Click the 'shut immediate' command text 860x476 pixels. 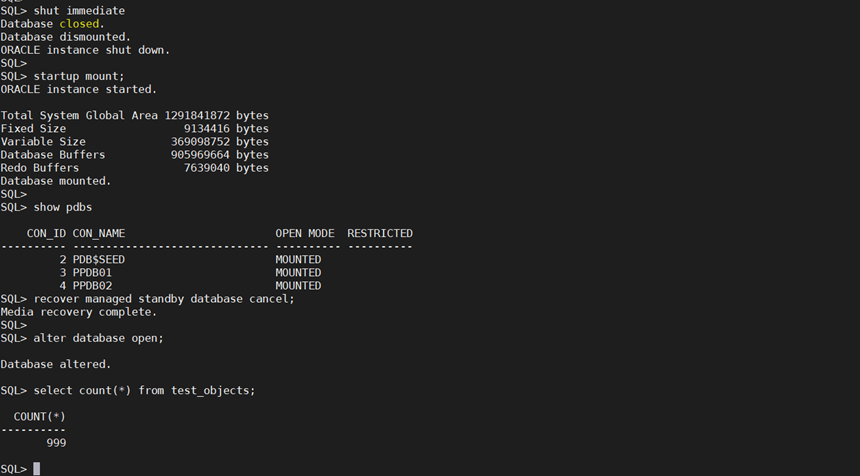coord(79,10)
